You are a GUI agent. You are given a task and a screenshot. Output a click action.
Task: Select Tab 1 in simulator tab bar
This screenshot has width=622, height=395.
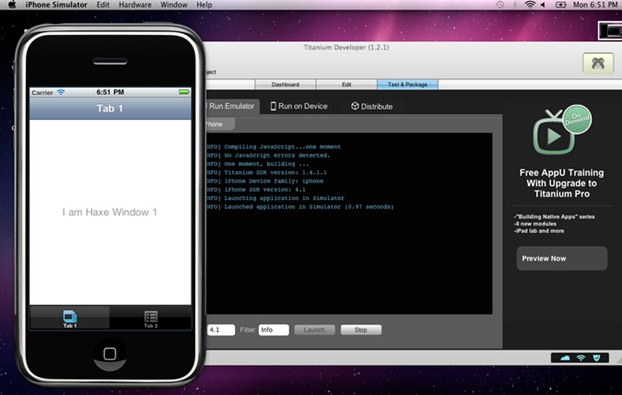tap(70, 318)
